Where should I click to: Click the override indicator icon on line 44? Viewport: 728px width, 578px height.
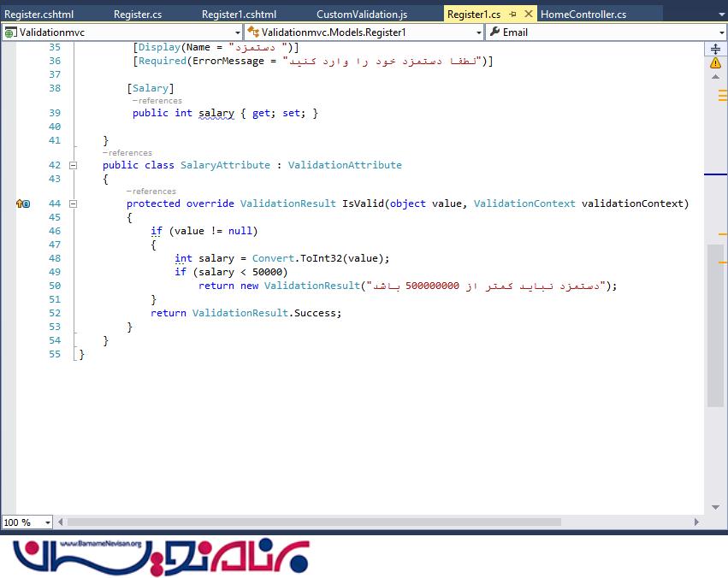coord(23,203)
